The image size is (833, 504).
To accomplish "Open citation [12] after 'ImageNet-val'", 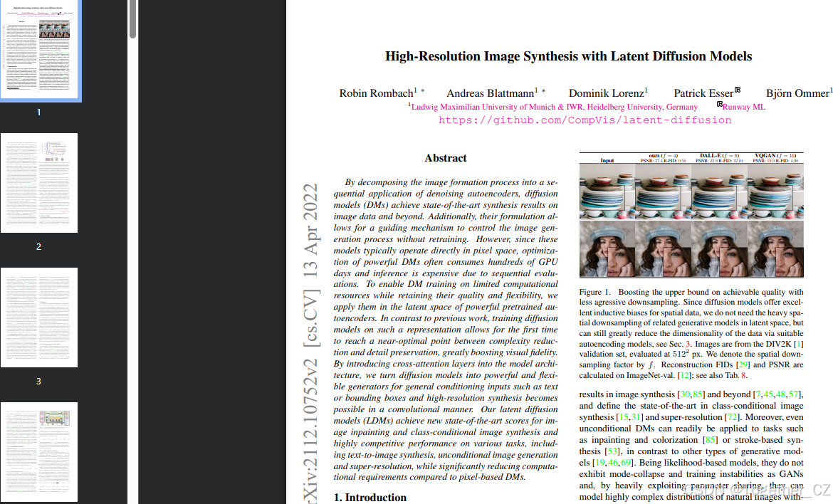I will [x=685, y=374].
